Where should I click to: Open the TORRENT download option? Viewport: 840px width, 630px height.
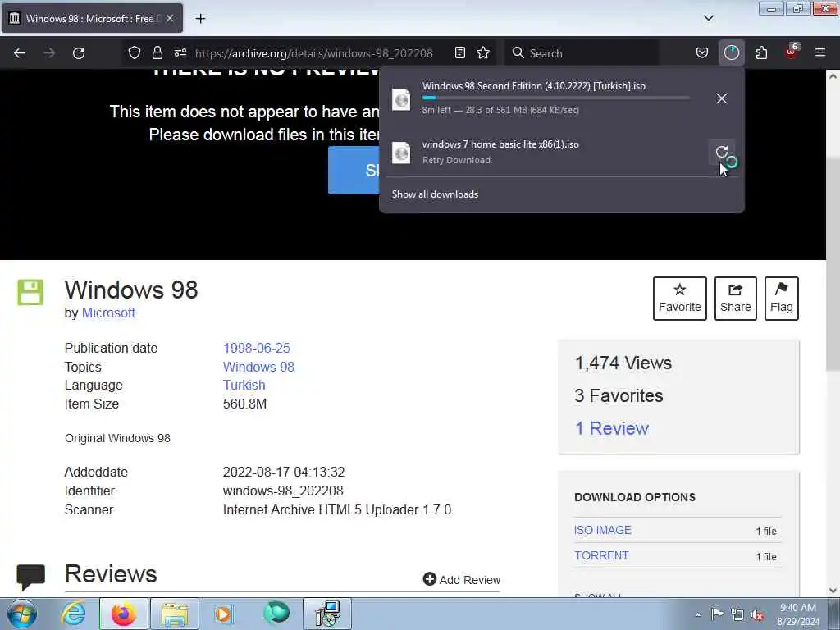(x=601, y=555)
